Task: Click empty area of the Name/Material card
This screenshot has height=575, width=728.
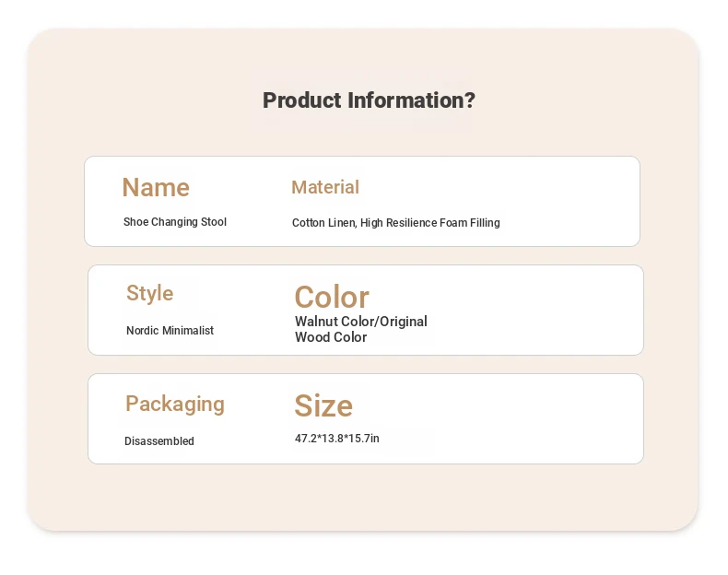Action: 567,202
